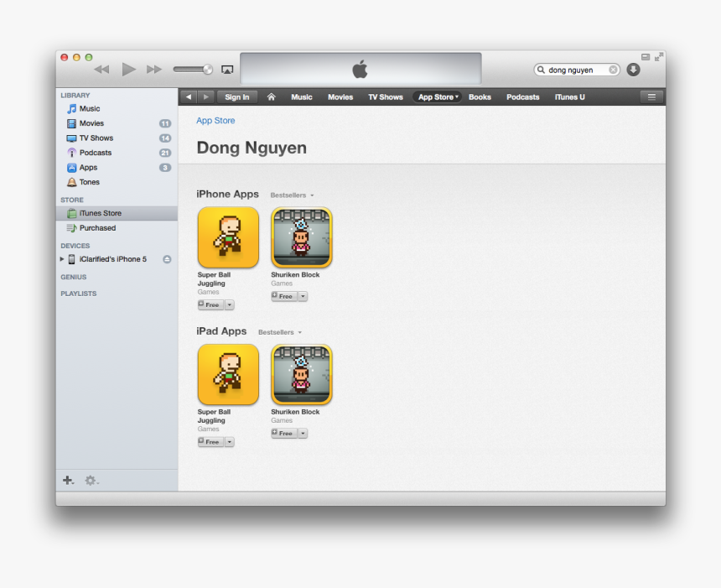This screenshot has height=588, width=721.
Task: Open Apps in the sidebar
Action: pyautogui.click(x=86, y=167)
